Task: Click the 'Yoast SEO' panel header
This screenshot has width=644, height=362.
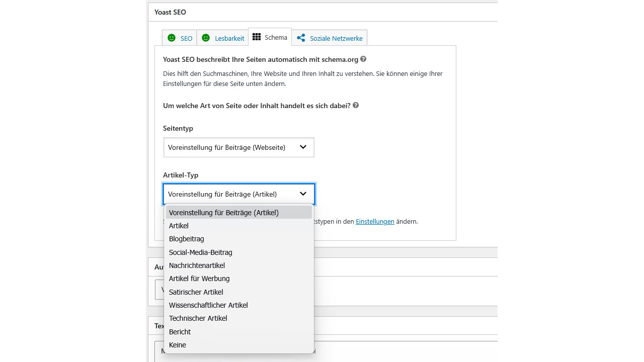Action: pyautogui.click(x=323, y=12)
